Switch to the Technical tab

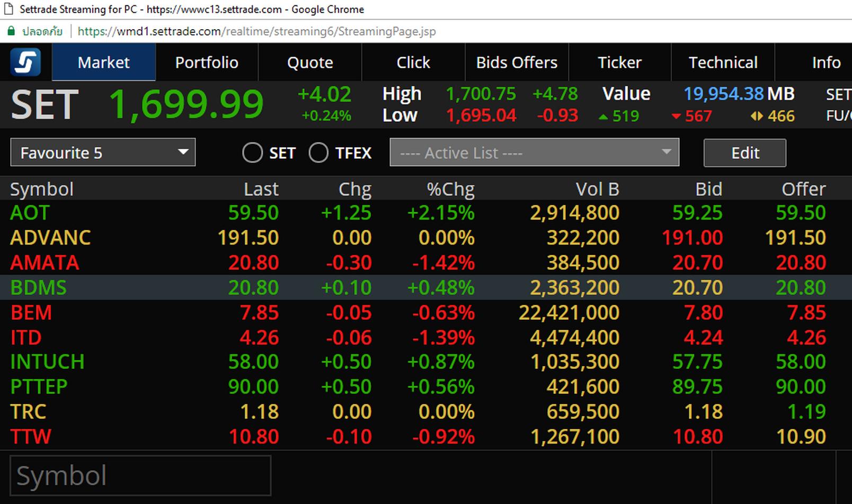pyautogui.click(x=723, y=62)
